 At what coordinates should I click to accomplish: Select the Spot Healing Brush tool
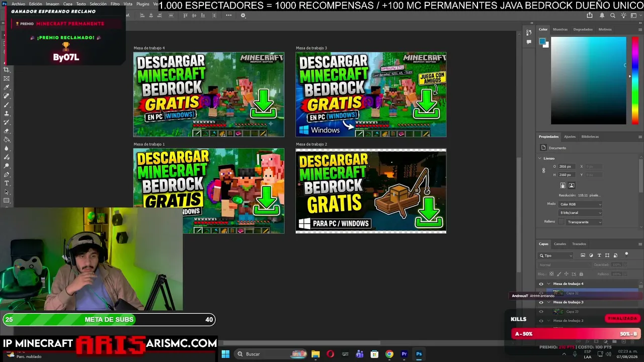(7, 96)
